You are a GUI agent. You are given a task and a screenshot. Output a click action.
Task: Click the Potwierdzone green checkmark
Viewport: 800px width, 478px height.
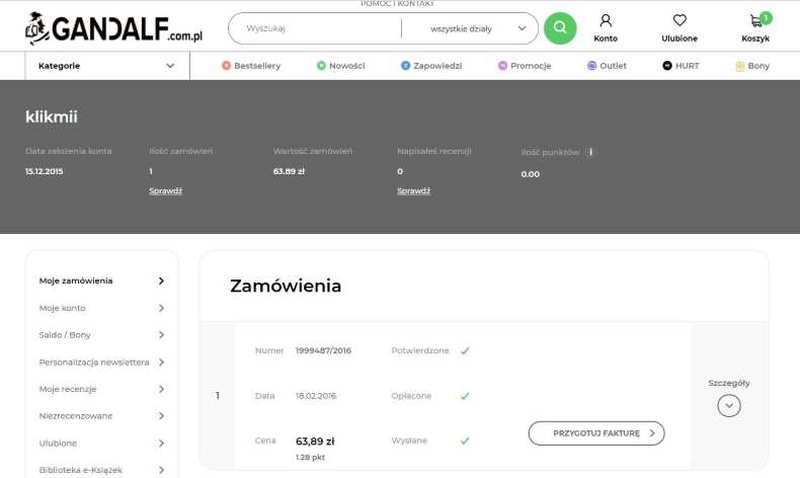465,351
